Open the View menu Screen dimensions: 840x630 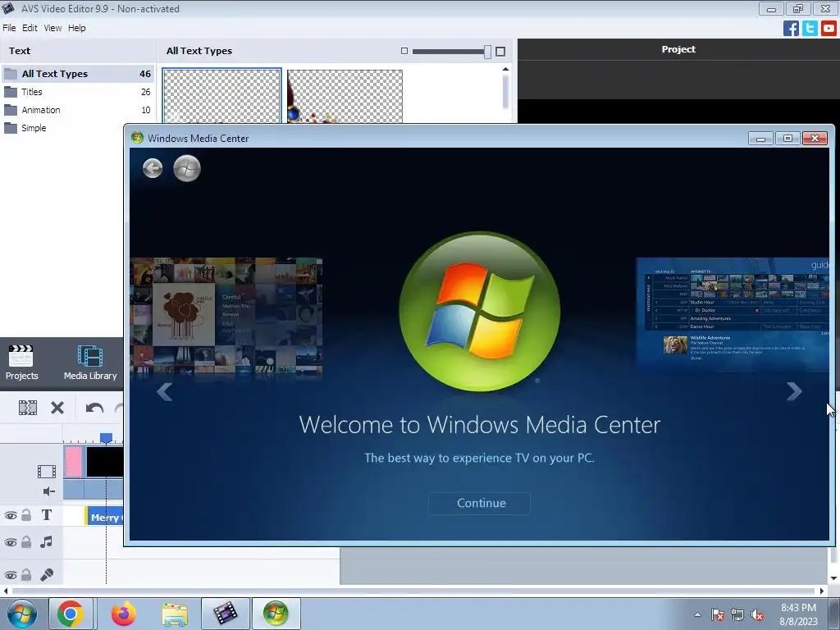[x=52, y=28]
